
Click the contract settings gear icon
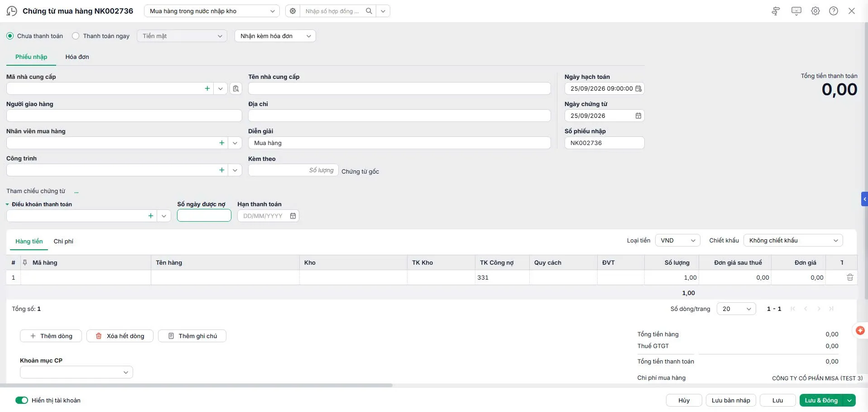(293, 11)
